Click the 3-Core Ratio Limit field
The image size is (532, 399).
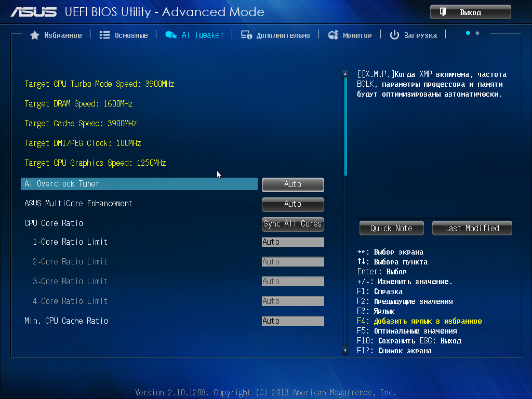coord(293,281)
